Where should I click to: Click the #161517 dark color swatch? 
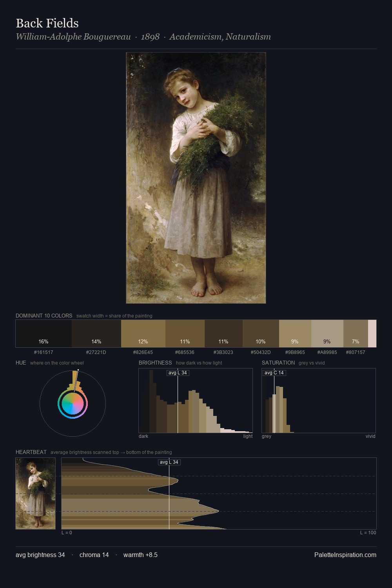(44, 334)
